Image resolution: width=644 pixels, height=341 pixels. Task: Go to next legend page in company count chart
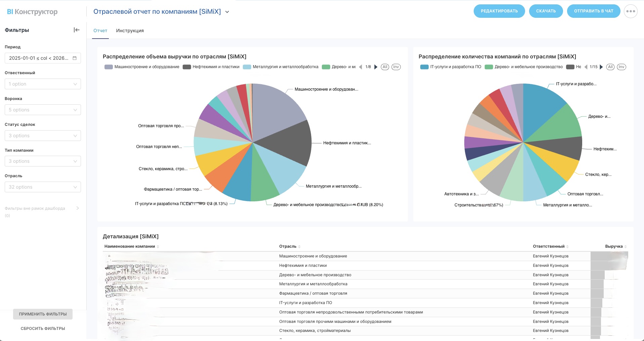601,67
